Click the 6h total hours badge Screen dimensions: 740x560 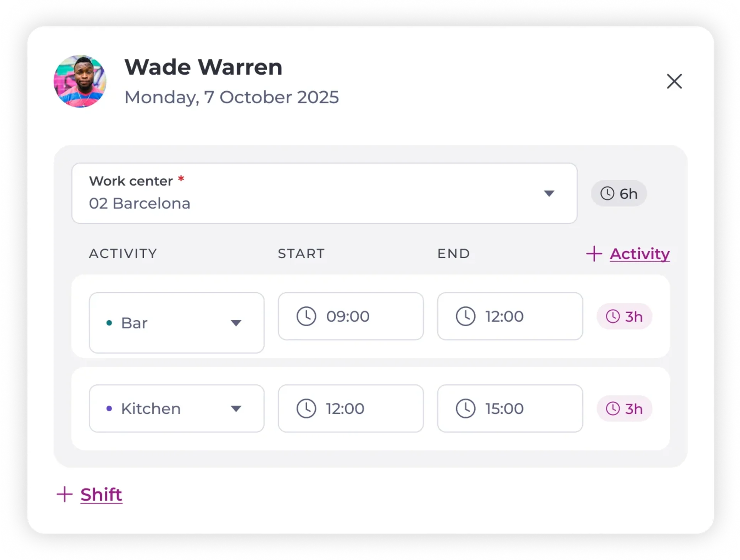click(619, 193)
